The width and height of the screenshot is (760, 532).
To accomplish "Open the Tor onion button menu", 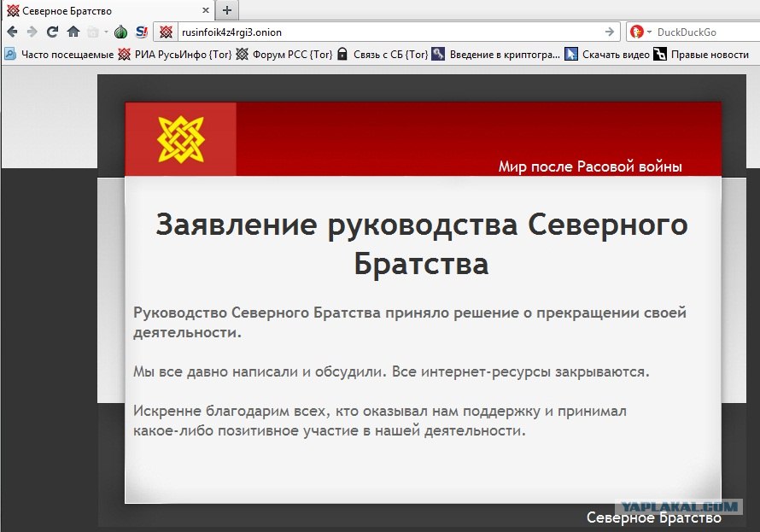I will point(120,32).
